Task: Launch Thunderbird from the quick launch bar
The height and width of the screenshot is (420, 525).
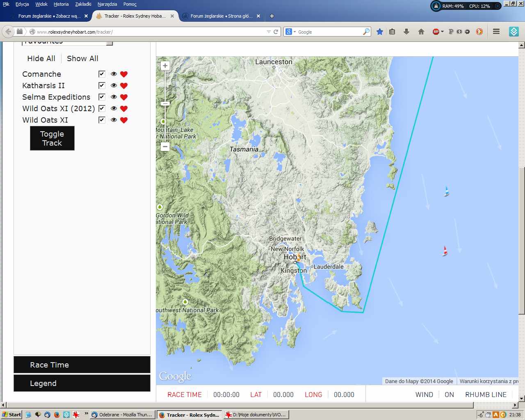Action: coord(47,415)
